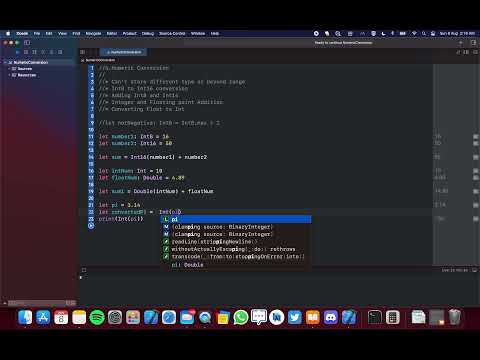Image resolution: width=480 pixels, height=360 pixels.
Task: Open Calculator from the Dock
Action: pos(393,317)
